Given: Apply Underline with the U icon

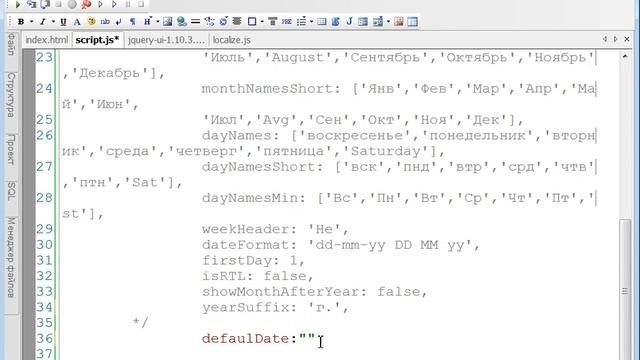Looking at the screenshot, I should (63, 22).
